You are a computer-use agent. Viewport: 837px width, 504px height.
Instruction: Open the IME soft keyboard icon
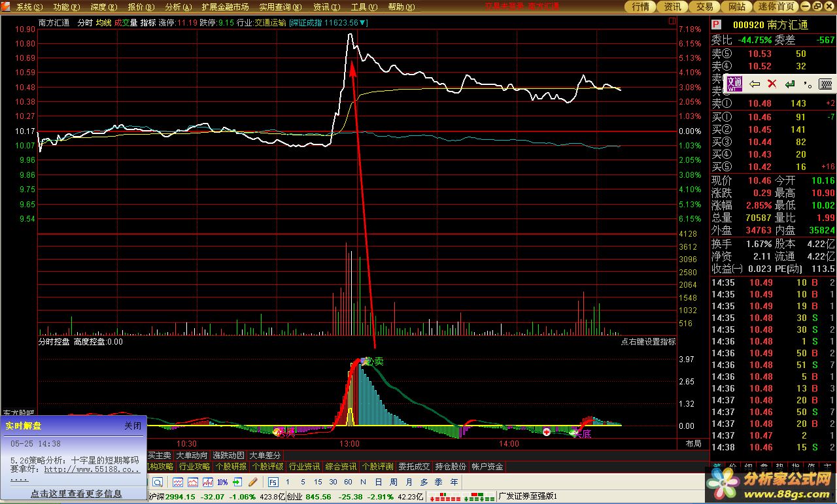coord(825,84)
